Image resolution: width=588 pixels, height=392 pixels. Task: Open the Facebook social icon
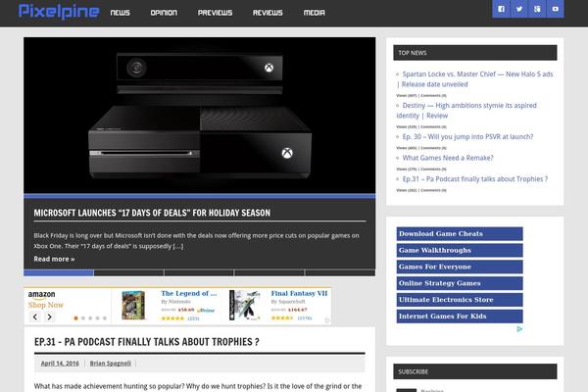[502, 9]
